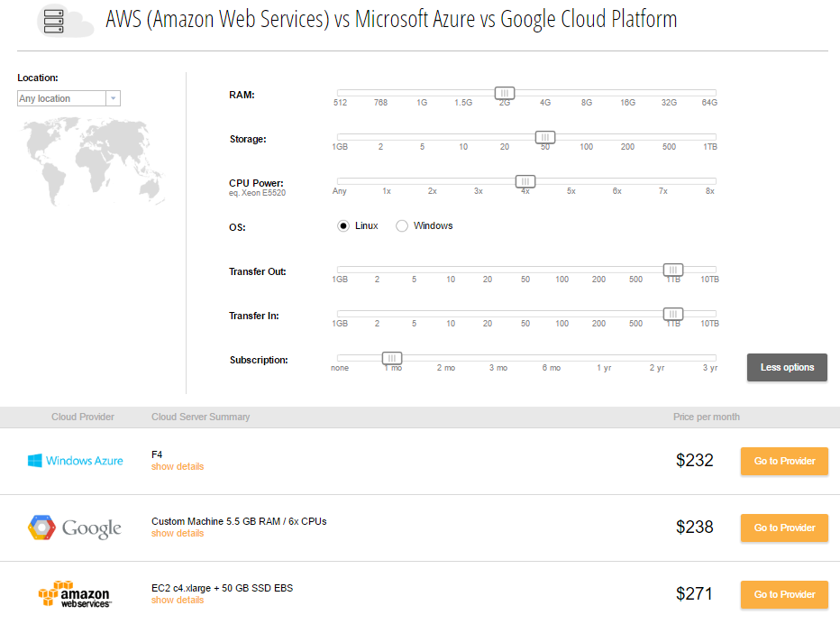
Task: Go to Provider for Windows Azure
Action: point(784,461)
